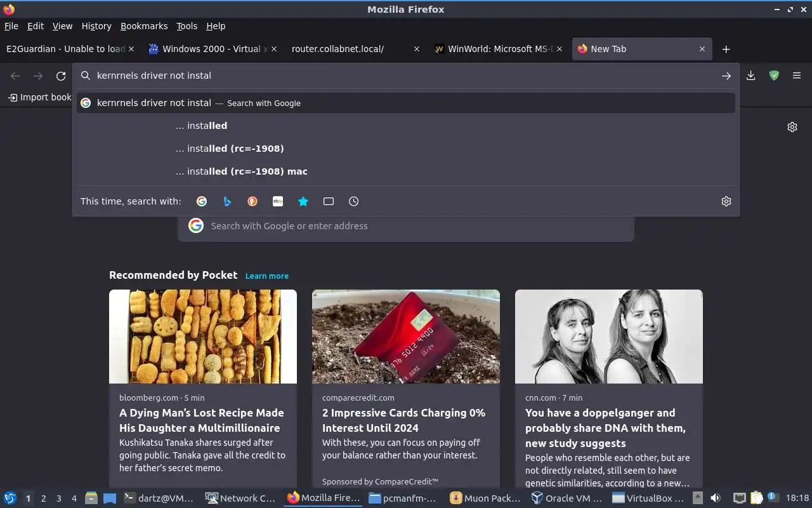Open the Help menu
The image size is (812, 508).
(x=216, y=26)
